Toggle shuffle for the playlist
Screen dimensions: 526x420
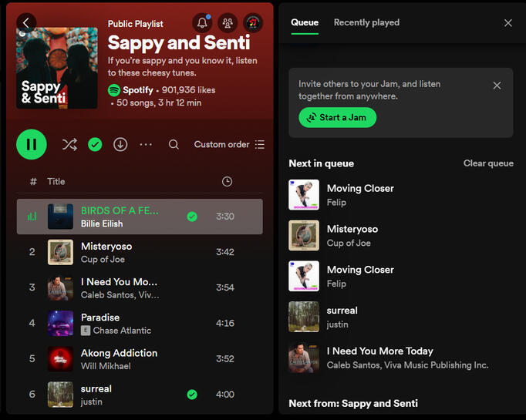69,144
